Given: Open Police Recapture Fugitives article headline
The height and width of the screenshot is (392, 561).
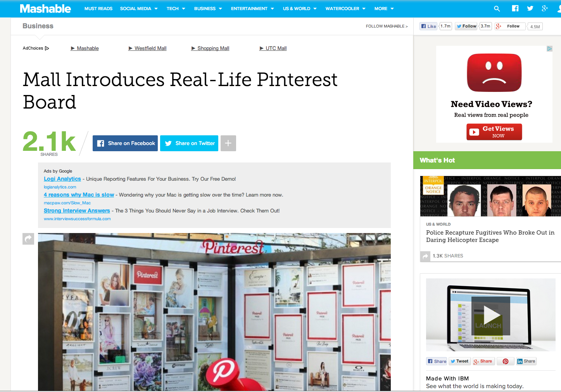Looking at the screenshot, I should [490, 236].
